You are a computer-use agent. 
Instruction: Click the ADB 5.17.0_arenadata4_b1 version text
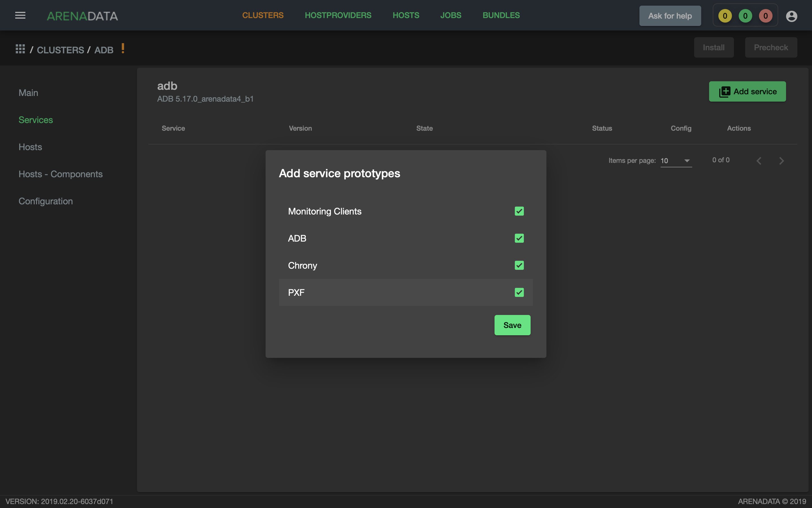pos(205,99)
